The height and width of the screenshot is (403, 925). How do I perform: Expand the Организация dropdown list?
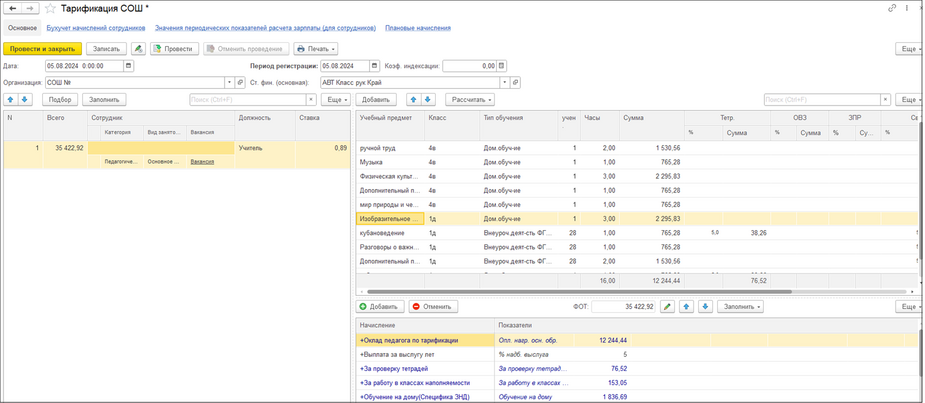pos(229,83)
